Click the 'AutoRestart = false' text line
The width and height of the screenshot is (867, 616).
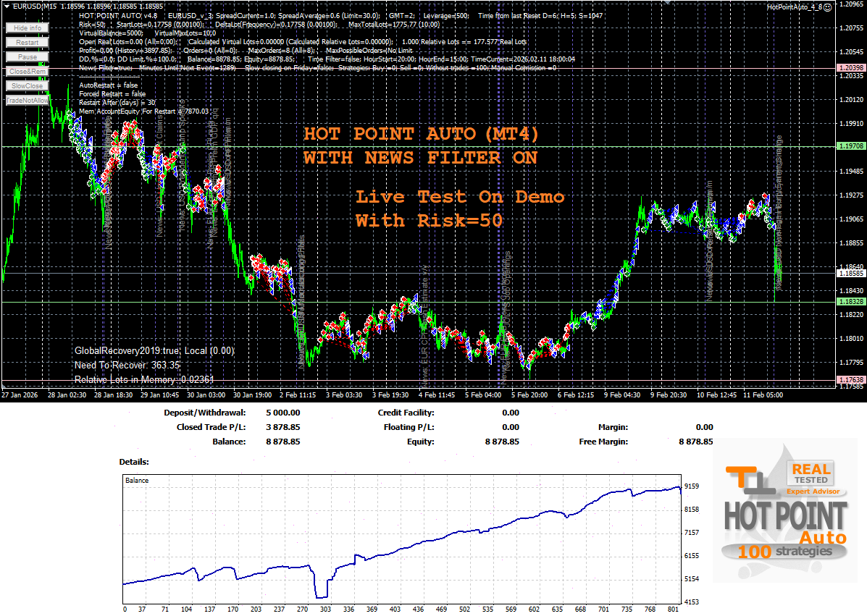click(x=109, y=85)
